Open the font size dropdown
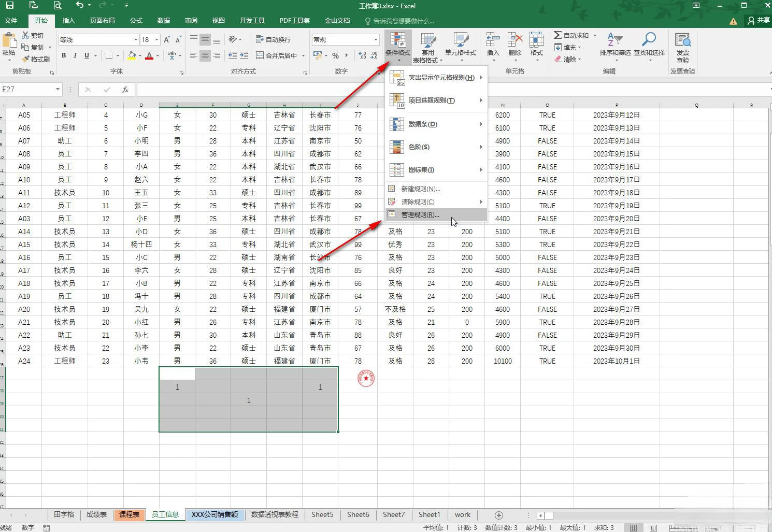 156,39
